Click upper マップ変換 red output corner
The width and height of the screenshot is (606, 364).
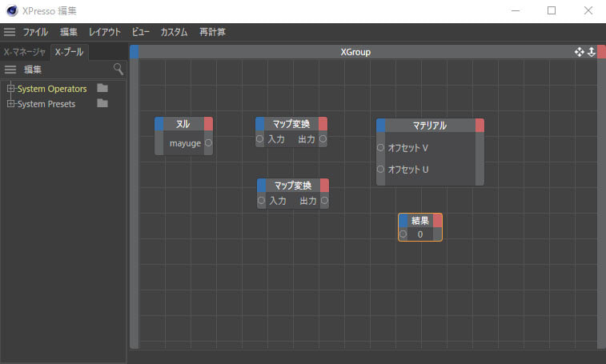tap(323, 124)
